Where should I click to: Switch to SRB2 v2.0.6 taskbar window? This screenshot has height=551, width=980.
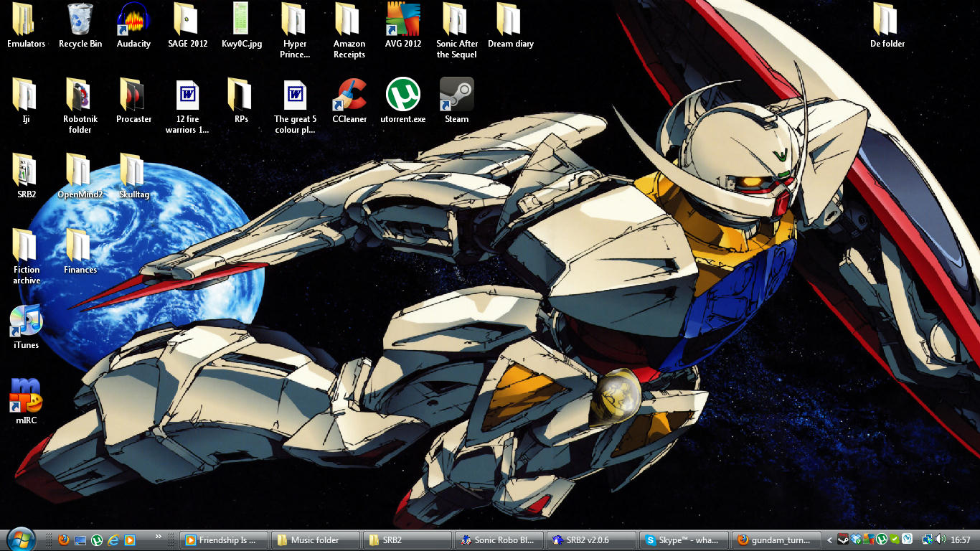[x=591, y=540]
